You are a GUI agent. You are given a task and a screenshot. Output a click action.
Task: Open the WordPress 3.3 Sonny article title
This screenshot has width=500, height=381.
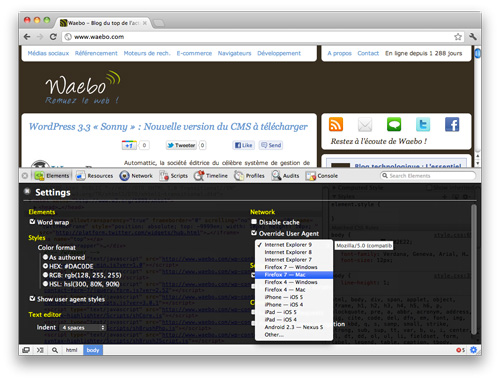[168, 127]
